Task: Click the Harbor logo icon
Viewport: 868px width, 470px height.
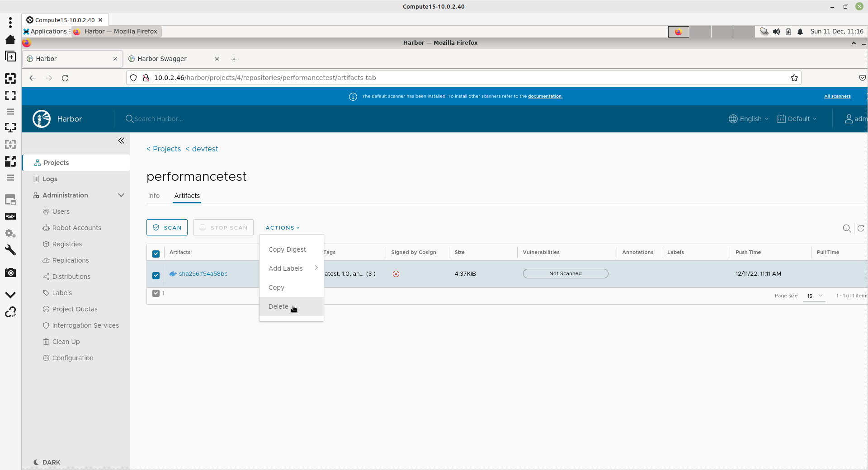Action: 42,119
